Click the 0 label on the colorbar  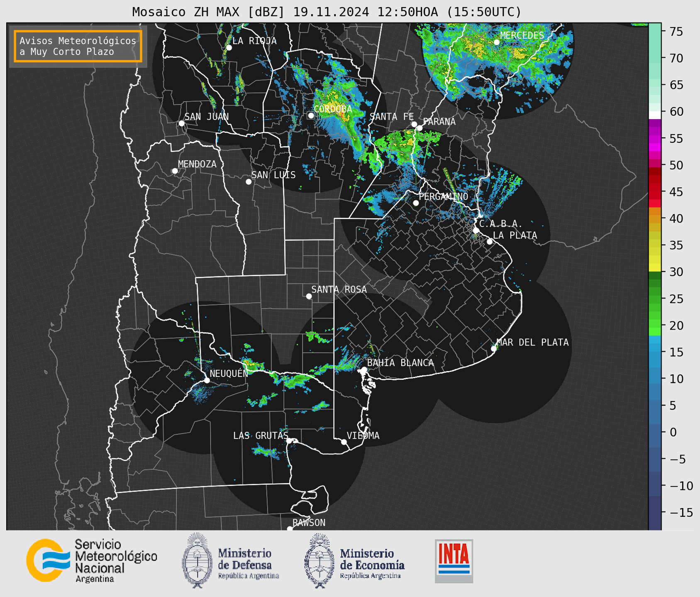(x=673, y=432)
